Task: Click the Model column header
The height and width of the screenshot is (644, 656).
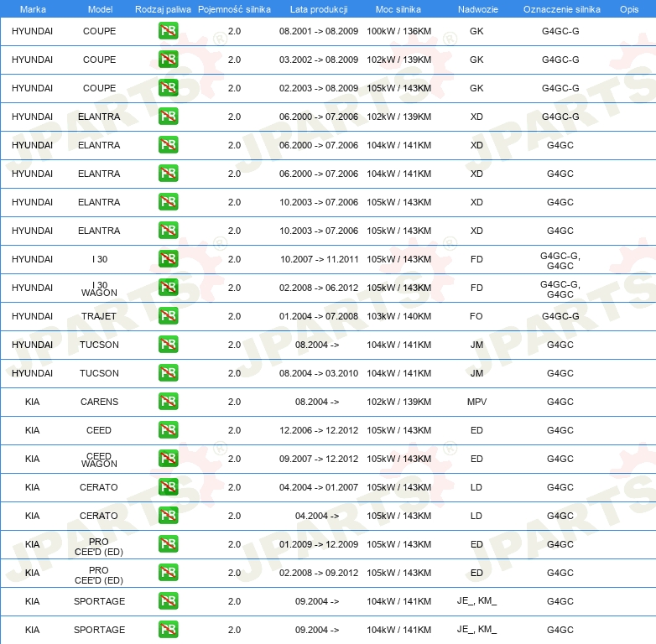Action: point(100,9)
